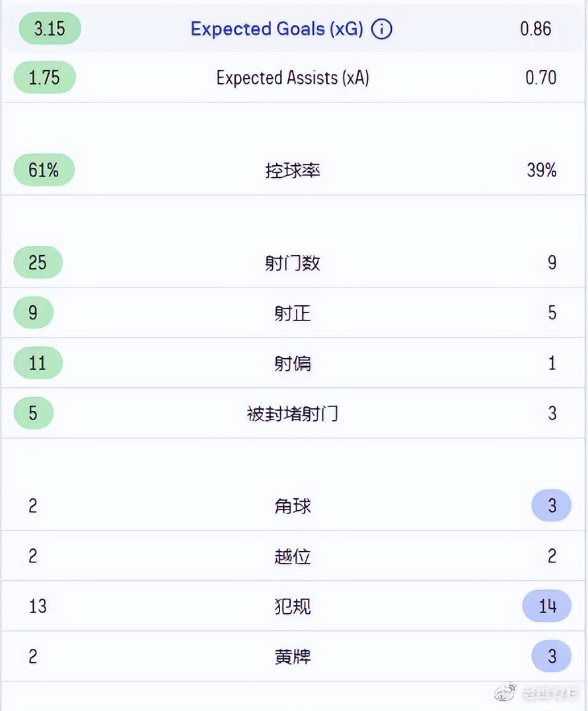Click the watermark logo at bottom

[x=505, y=692]
